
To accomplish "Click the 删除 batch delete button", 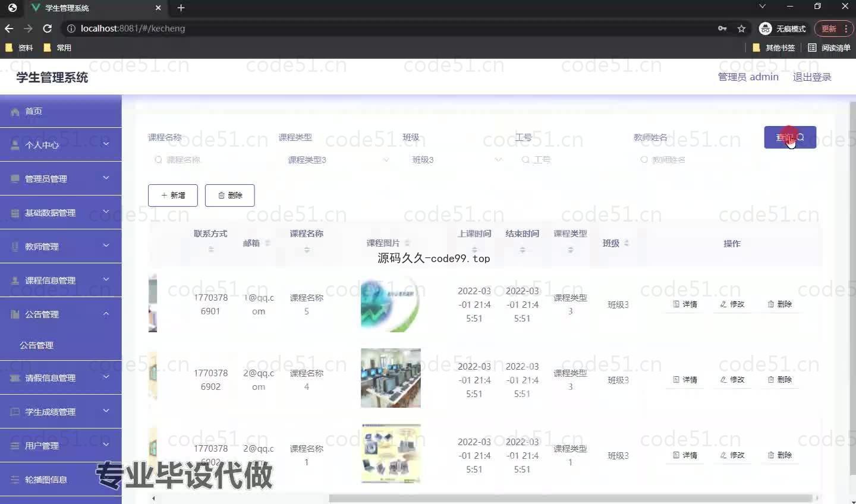I will [x=230, y=195].
